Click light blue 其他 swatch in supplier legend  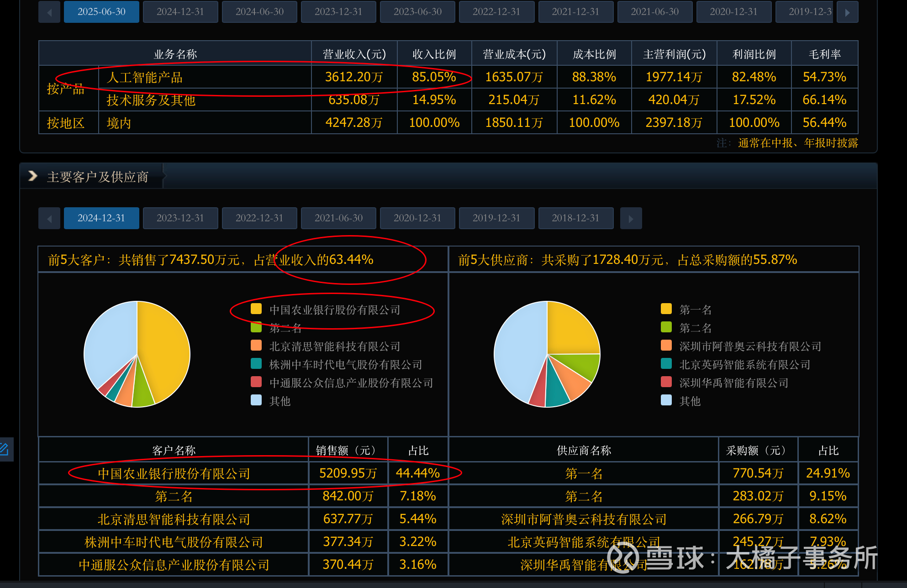point(666,400)
